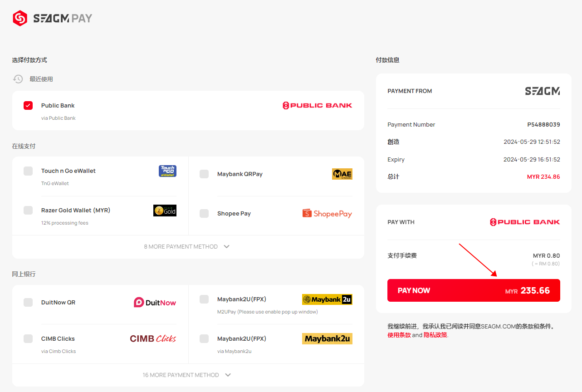Open the 使用条款 terms link

(399, 335)
